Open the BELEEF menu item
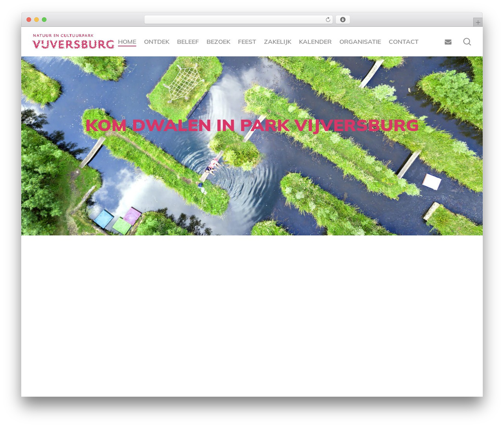504x427 pixels. point(188,42)
